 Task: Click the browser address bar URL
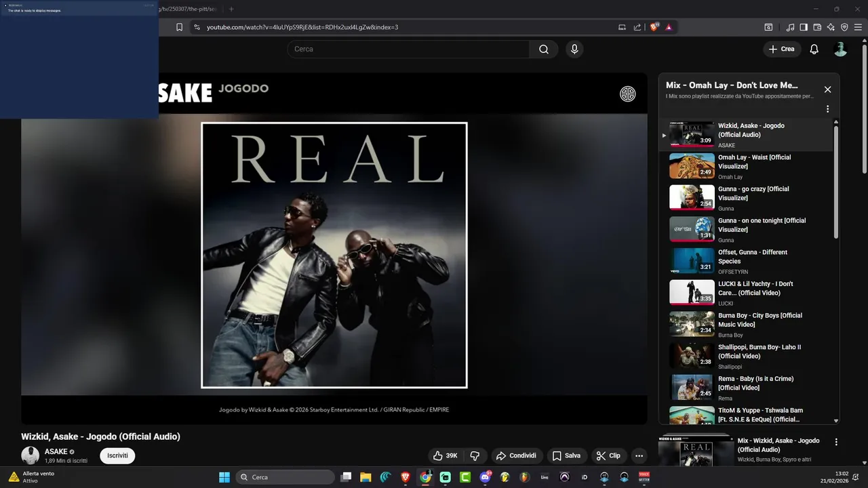(302, 27)
